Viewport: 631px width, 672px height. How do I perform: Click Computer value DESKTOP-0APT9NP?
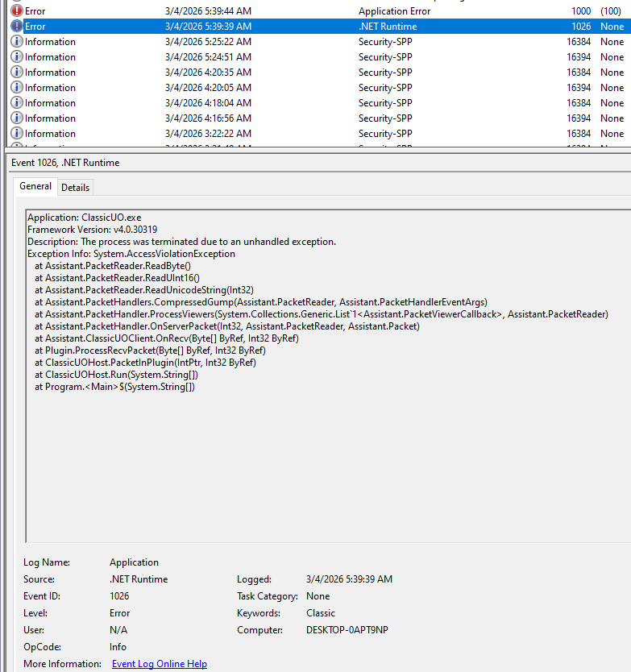(x=347, y=630)
